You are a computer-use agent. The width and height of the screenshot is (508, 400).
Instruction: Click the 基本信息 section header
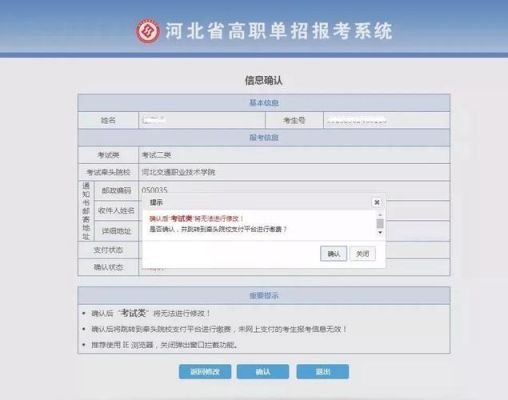[264, 103]
